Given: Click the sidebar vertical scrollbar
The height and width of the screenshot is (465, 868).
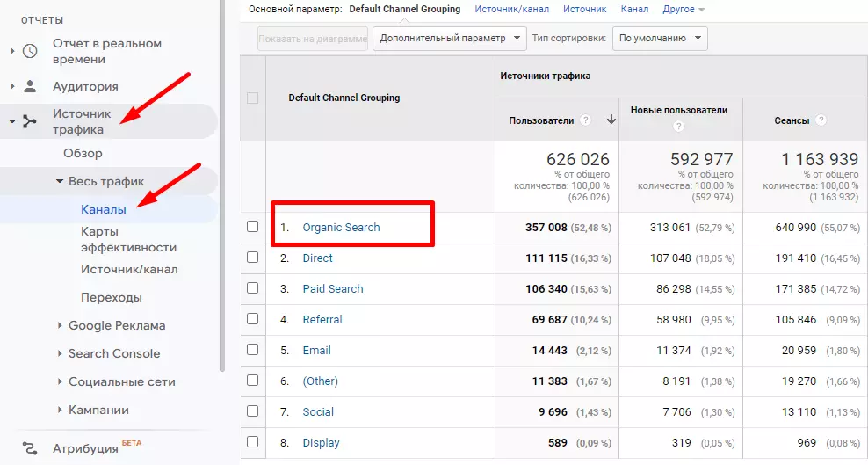Looking at the screenshot, I should pos(222,176).
